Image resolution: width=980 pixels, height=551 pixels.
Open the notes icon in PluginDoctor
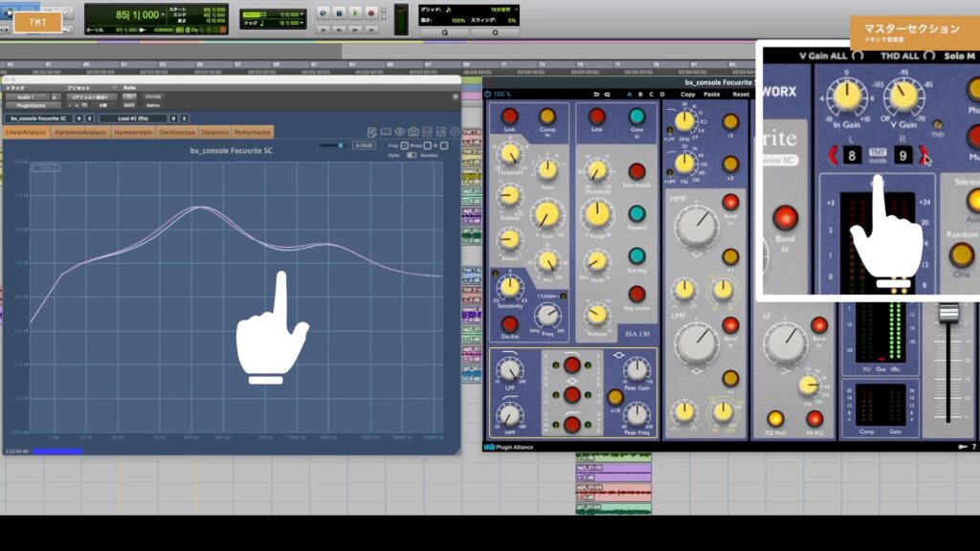click(372, 132)
